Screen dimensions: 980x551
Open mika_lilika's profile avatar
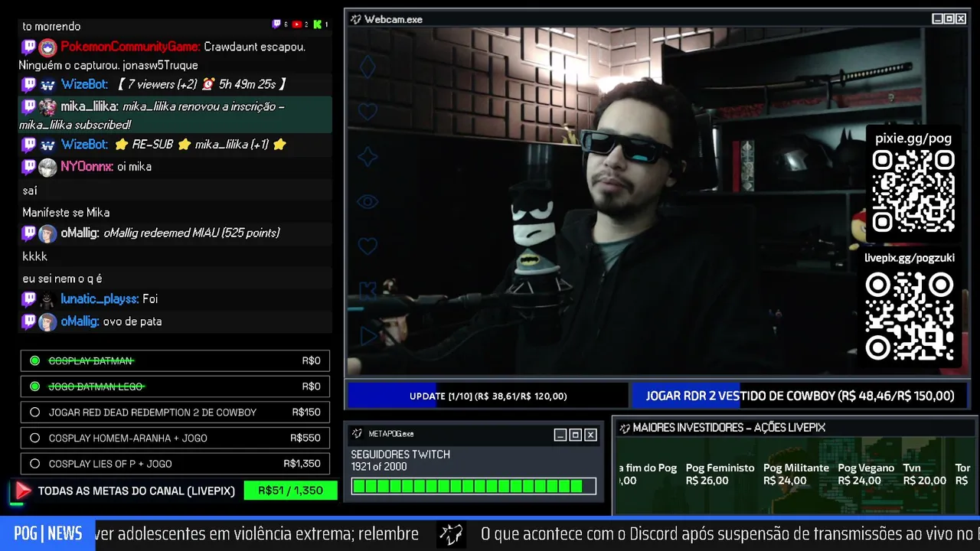47,107
